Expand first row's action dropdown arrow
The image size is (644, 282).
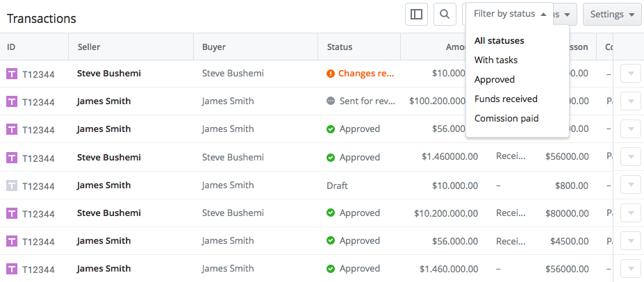(630, 74)
